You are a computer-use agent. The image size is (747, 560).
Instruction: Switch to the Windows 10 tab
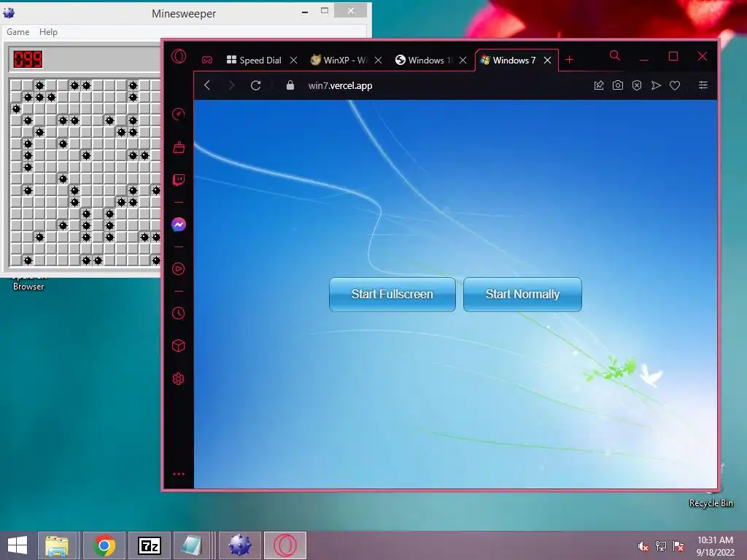click(424, 60)
